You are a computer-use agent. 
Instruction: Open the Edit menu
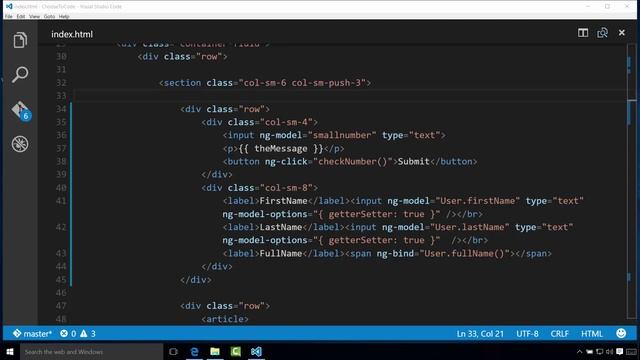(21, 16)
